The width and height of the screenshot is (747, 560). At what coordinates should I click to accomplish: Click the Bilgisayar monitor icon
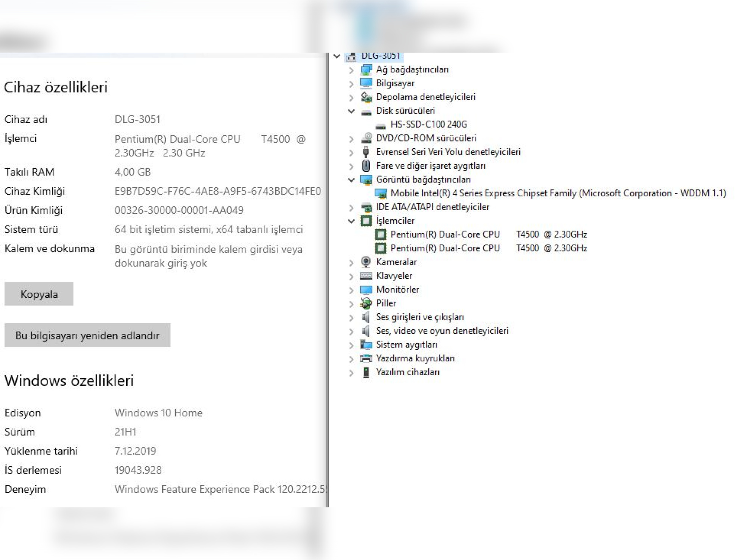click(x=366, y=83)
